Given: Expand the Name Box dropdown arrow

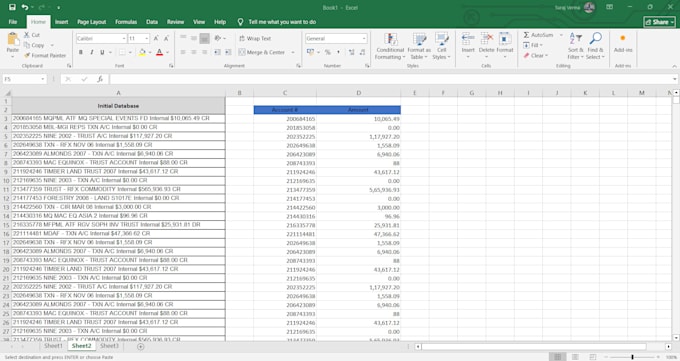Looking at the screenshot, I should tap(42, 79).
